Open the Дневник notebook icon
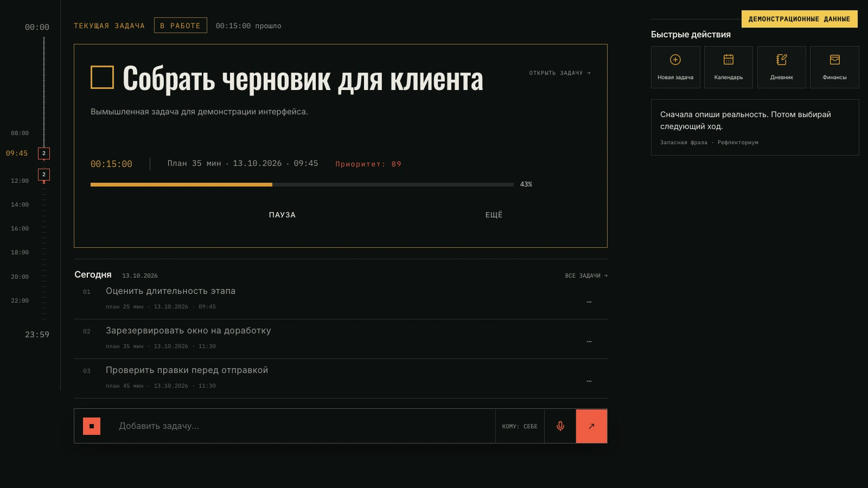This screenshot has height=488, width=868. click(782, 60)
